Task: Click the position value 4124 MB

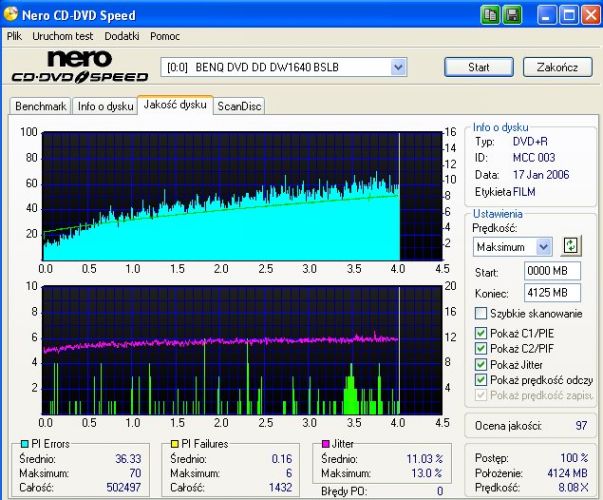Action: (x=568, y=473)
